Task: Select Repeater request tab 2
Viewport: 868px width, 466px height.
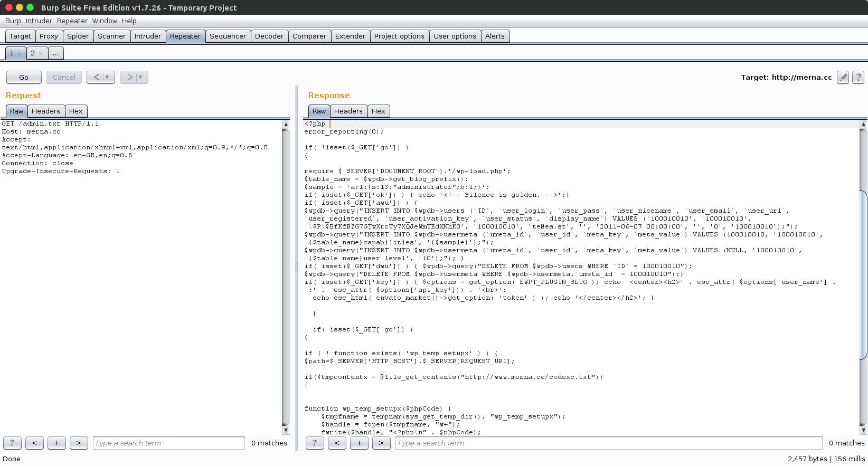Action: (x=32, y=53)
